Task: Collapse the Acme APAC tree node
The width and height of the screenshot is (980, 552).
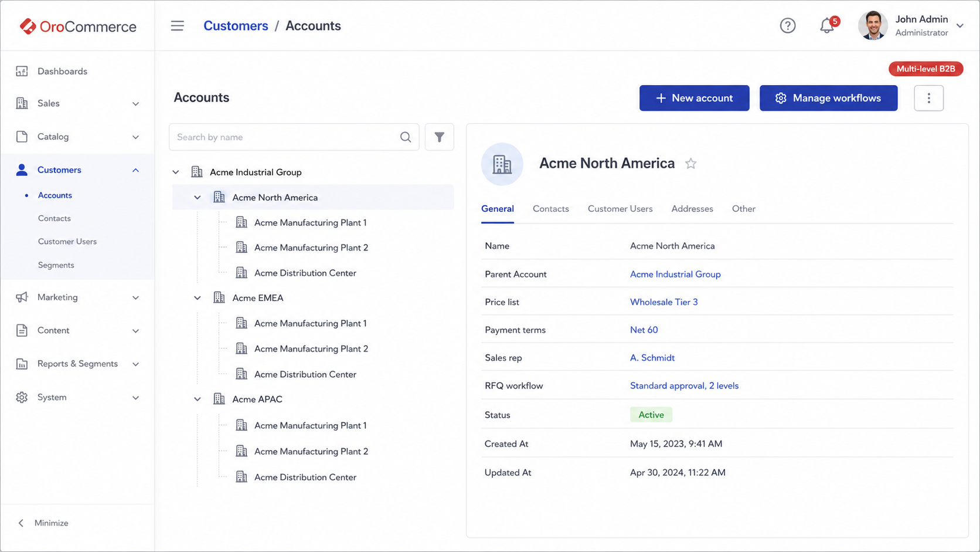Action: (x=198, y=399)
